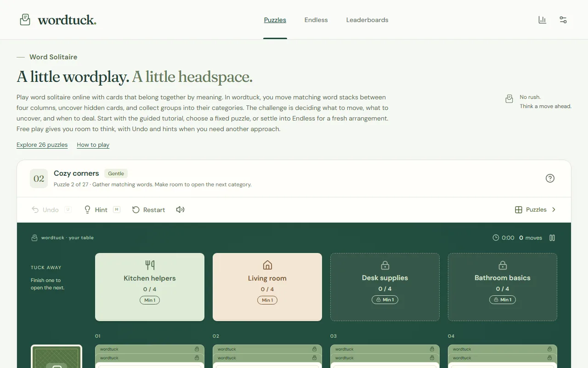Screen dimensions: 588x368
Task: Expand the Puzzles list chevron
Action: coord(554,210)
